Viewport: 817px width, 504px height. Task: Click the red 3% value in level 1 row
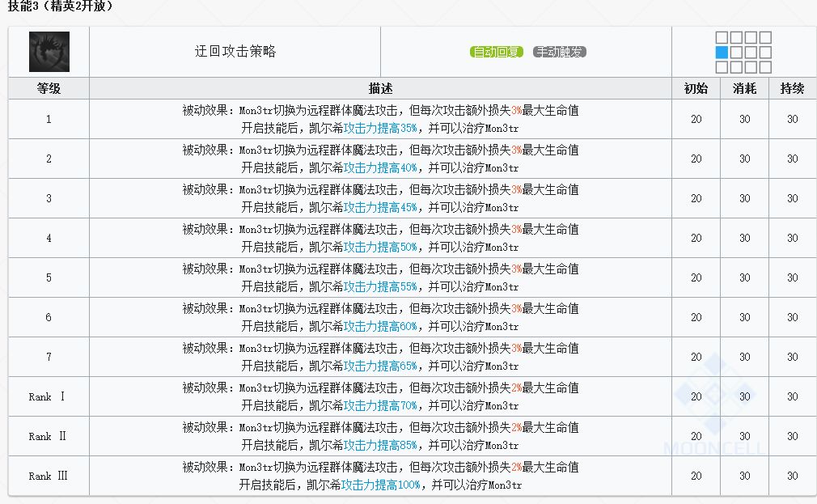(x=516, y=111)
